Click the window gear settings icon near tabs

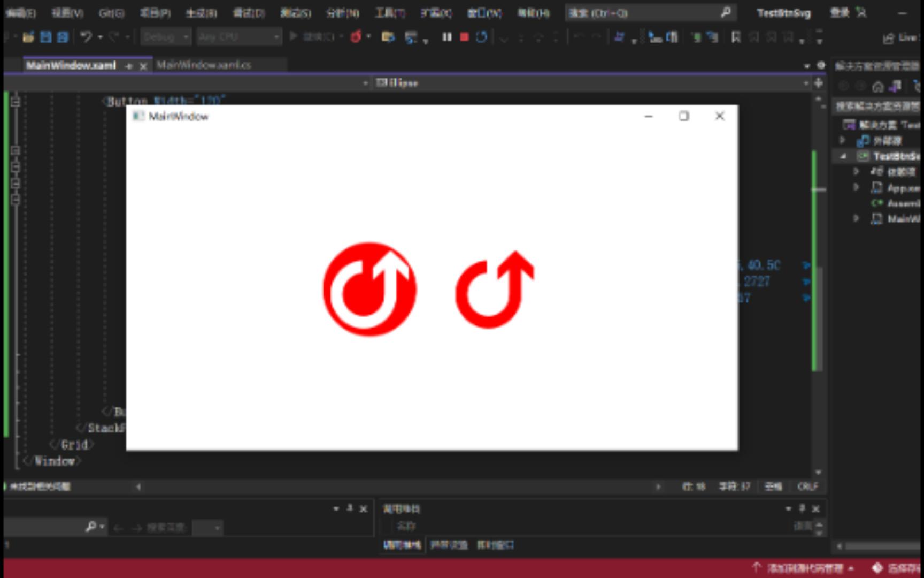(x=821, y=65)
